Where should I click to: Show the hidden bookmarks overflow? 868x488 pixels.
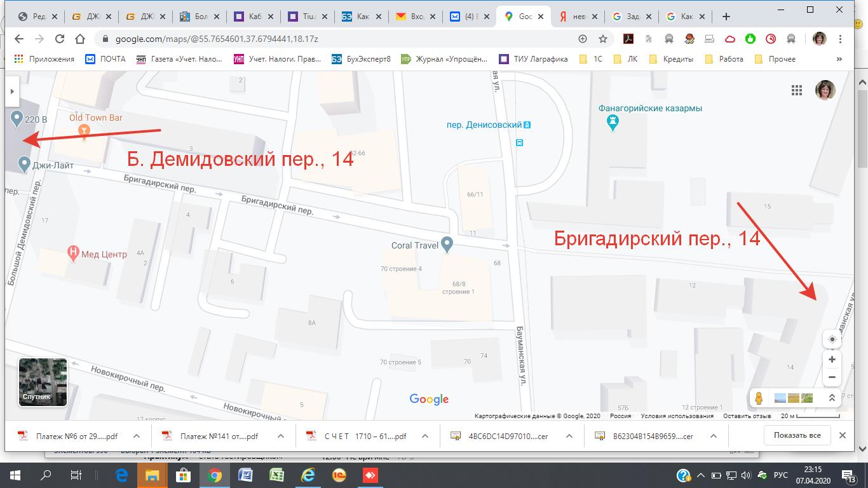coord(839,59)
